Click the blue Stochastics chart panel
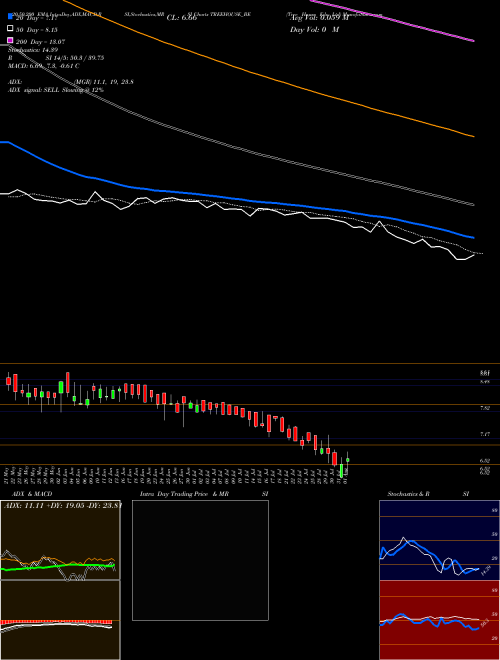Viewport: 500px width, 660px height. pos(439,540)
